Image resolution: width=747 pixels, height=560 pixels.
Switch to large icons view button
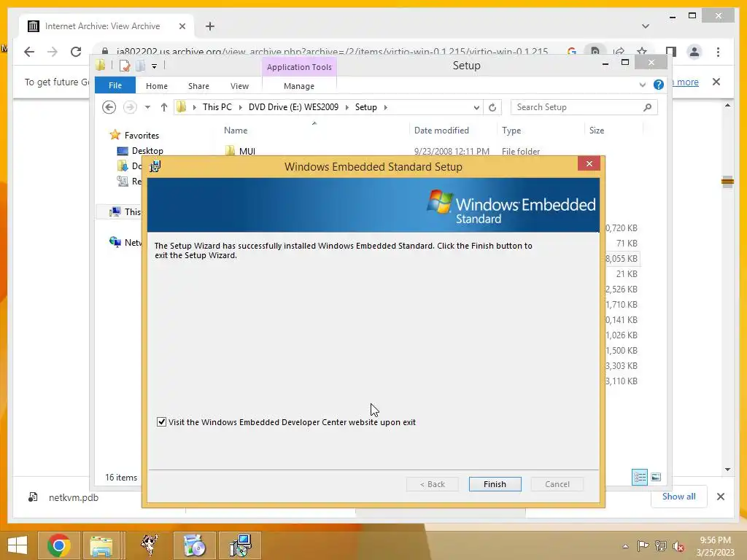coord(656,477)
